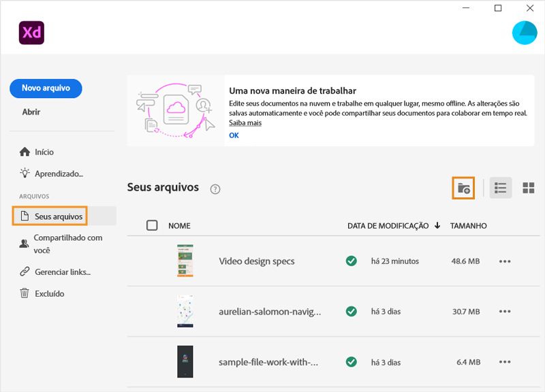Open the Excluído trash section
The width and height of the screenshot is (545, 392).
49,293
